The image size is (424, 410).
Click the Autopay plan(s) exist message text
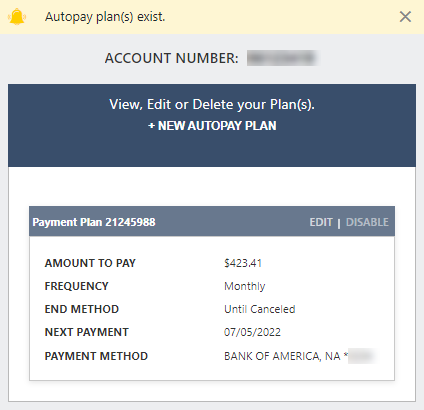tap(105, 17)
